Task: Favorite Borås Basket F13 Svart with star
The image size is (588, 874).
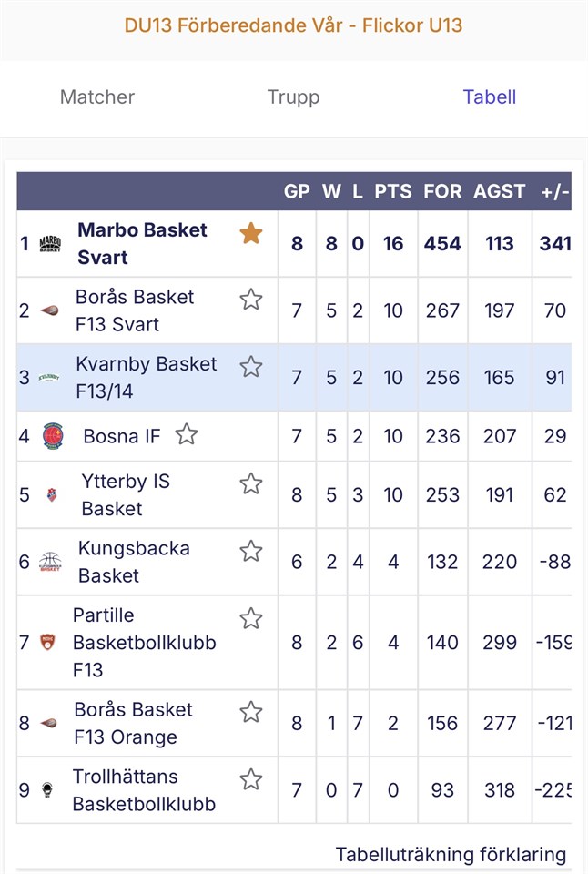Action: point(251,300)
